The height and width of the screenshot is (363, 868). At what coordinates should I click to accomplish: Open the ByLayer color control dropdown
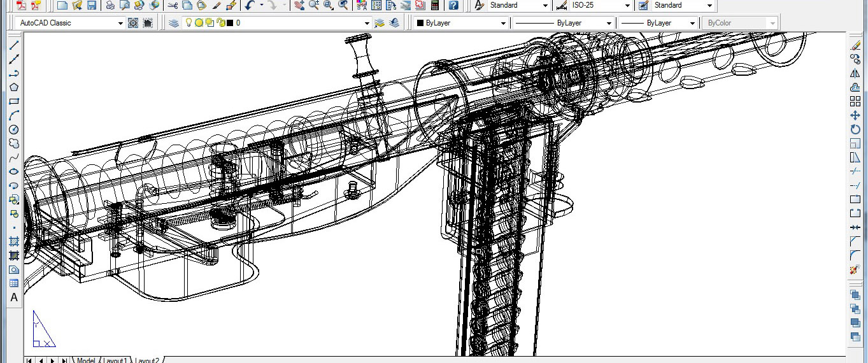[x=504, y=23]
